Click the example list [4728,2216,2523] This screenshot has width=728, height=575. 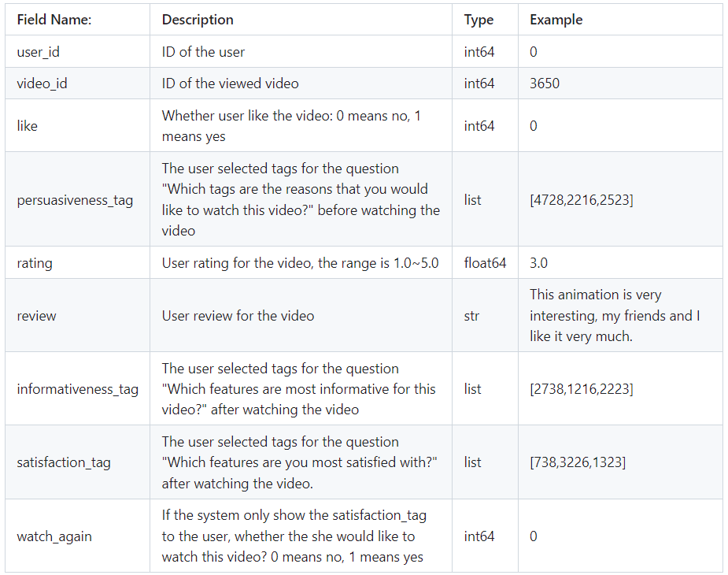click(x=581, y=200)
